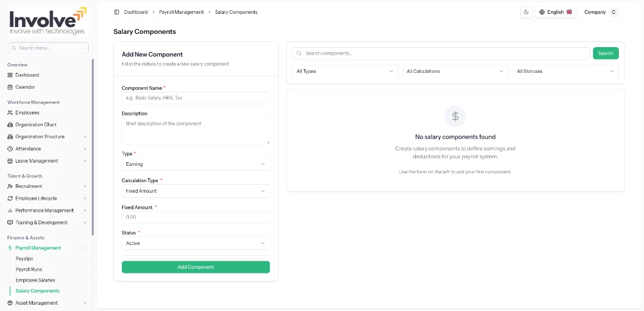Click the Recruitment icon
The image size is (644, 311).
10,186
